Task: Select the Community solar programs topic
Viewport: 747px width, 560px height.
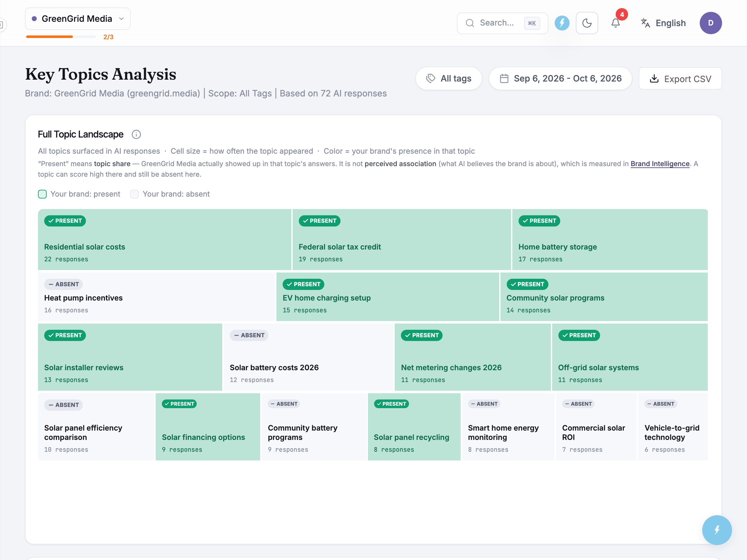Action: 604,297
